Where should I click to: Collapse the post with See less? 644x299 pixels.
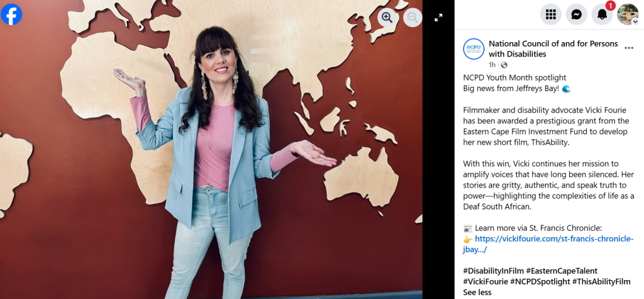pos(477,293)
